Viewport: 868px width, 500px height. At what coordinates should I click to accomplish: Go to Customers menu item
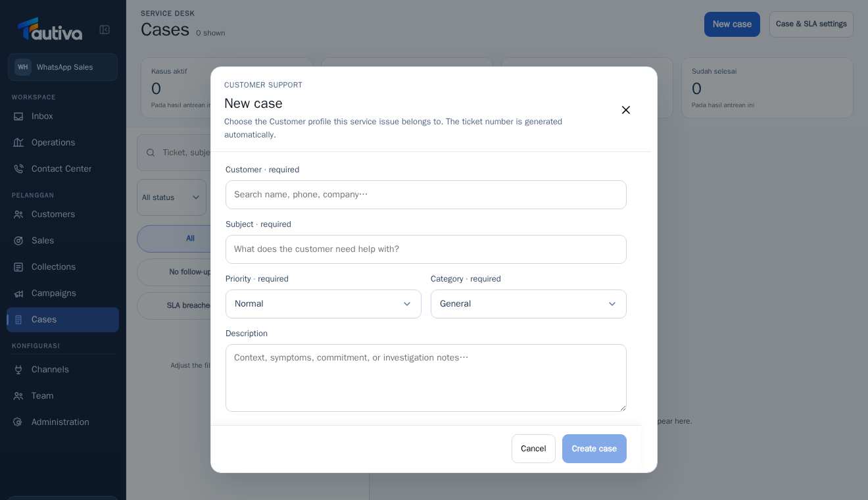pos(63,214)
